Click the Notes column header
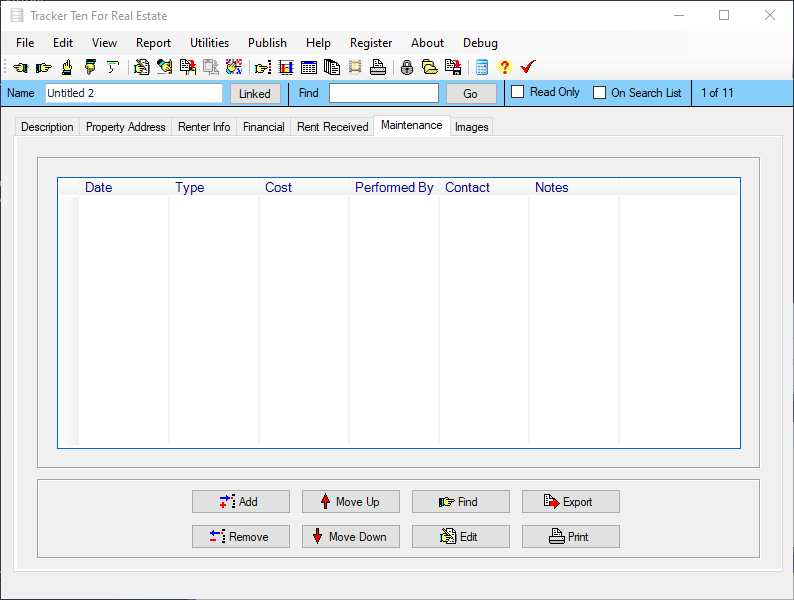The image size is (794, 600). coord(574,187)
